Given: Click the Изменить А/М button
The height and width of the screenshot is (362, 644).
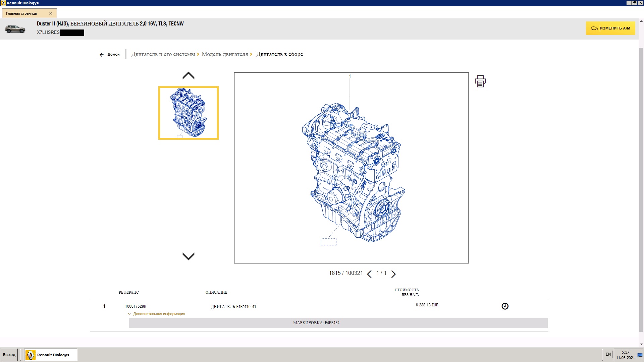Looking at the screenshot, I should (x=610, y=28).
